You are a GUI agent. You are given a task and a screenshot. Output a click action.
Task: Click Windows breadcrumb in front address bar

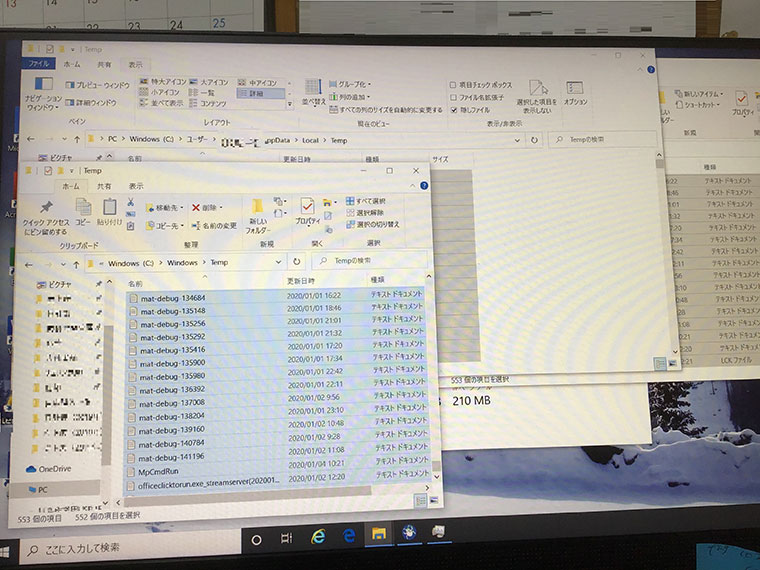[x=182, y=263]
